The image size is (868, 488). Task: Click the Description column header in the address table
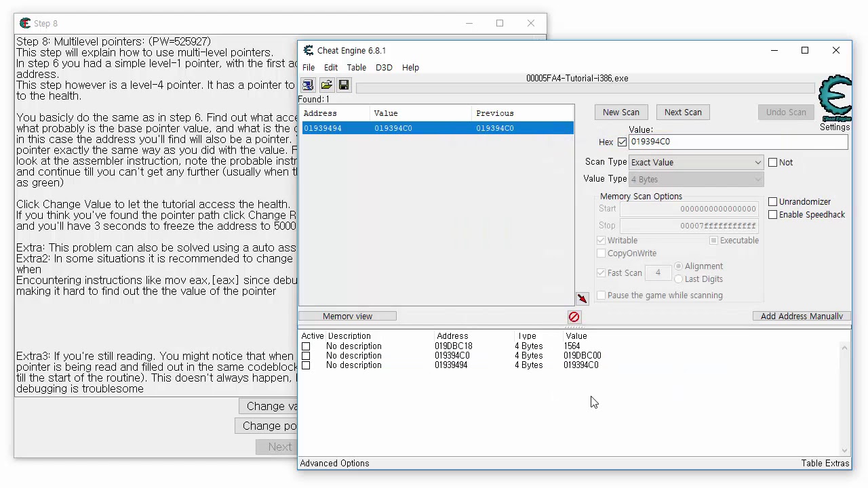click(349, 335)
